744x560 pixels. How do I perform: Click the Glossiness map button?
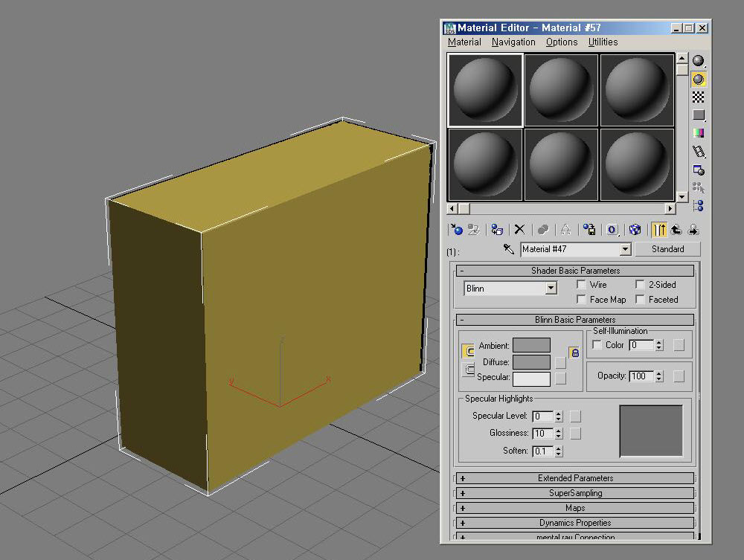(x=575, y=434)
